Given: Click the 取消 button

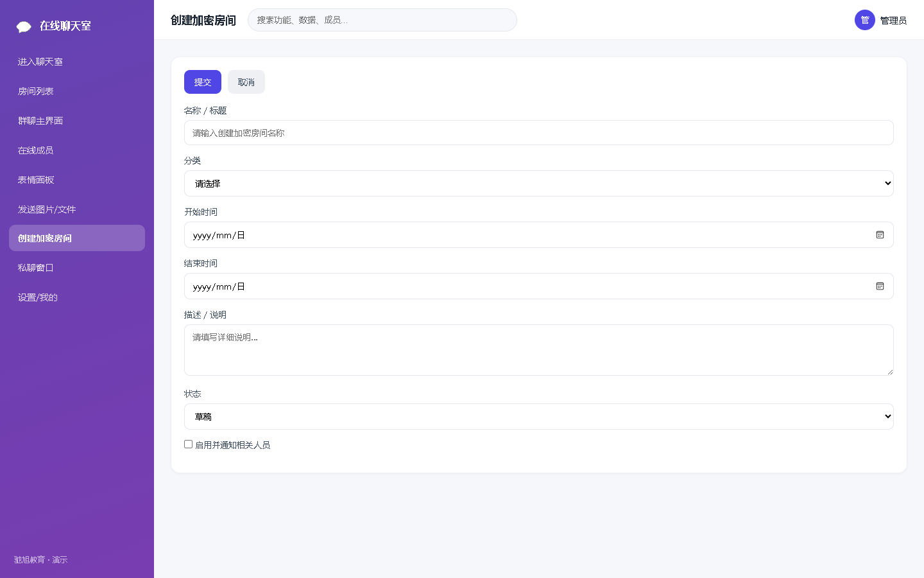Looking at the screenshot, I should point(246,82).
